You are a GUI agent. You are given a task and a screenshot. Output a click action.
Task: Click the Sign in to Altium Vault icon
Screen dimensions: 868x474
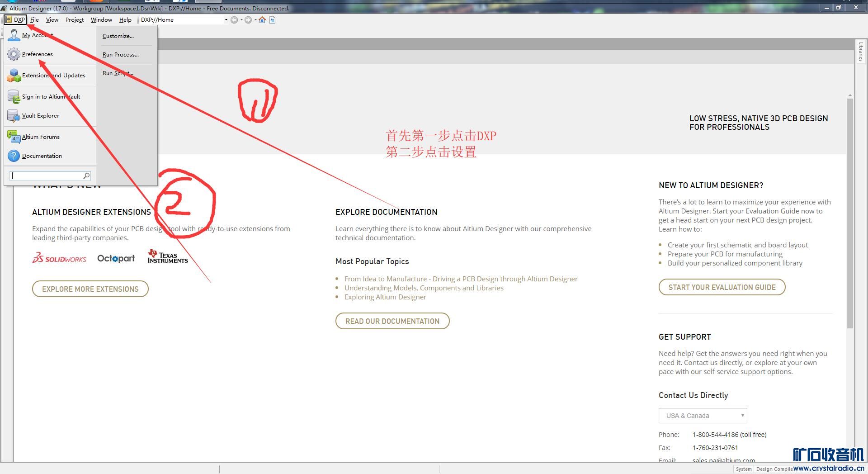click(14, 97)
